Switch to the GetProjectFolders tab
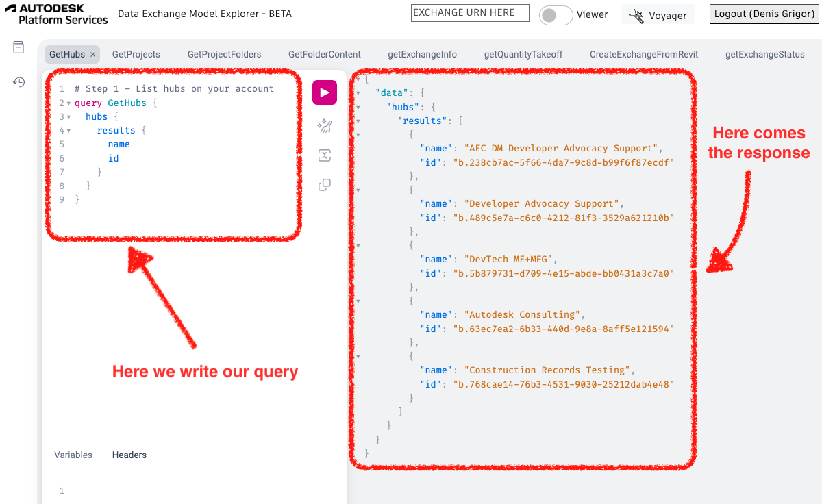This screenshot has height=504, width=822. 224,55
